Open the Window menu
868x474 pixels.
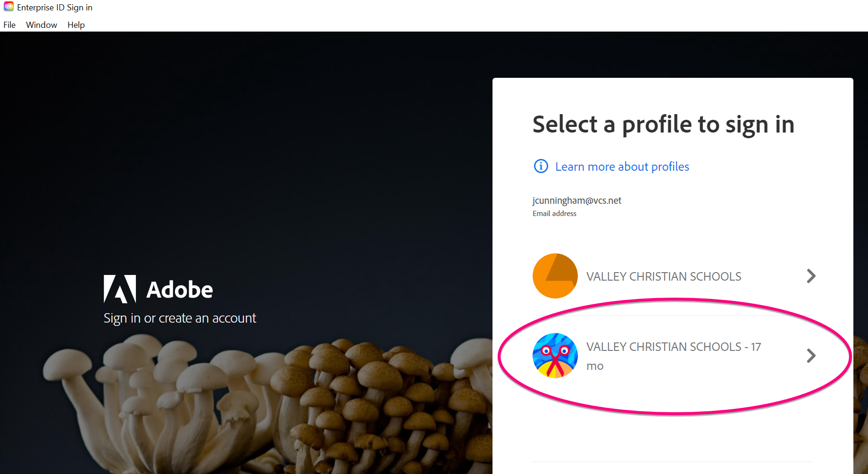(42, 25)
